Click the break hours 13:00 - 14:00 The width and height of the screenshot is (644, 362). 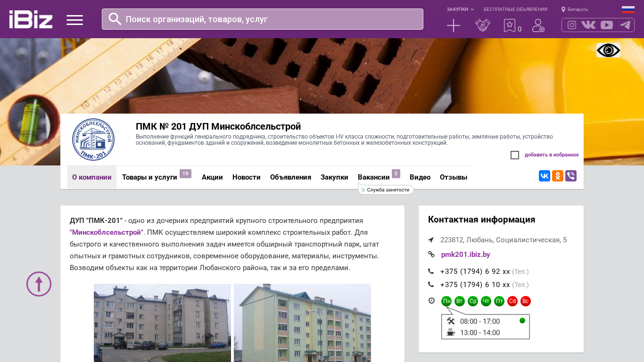click(x=480, y=333)
